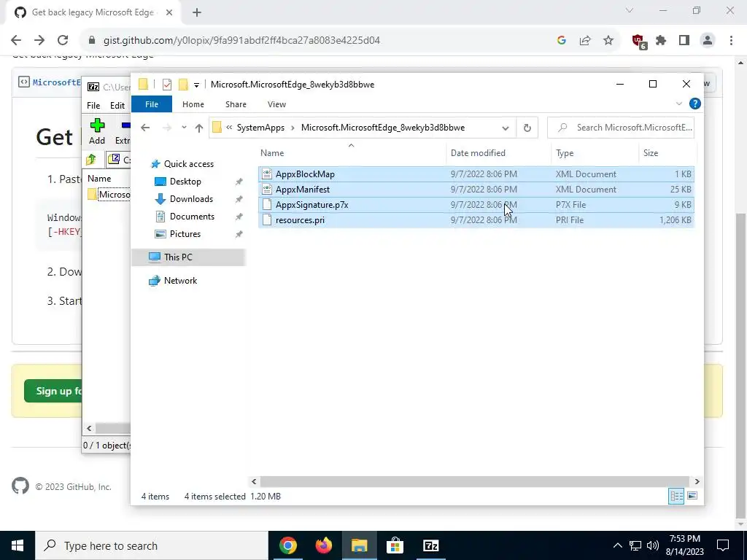Screen dimensions: 747x560
Task: Click 7-Zip up folder icon
Action: tap(91, 160)
